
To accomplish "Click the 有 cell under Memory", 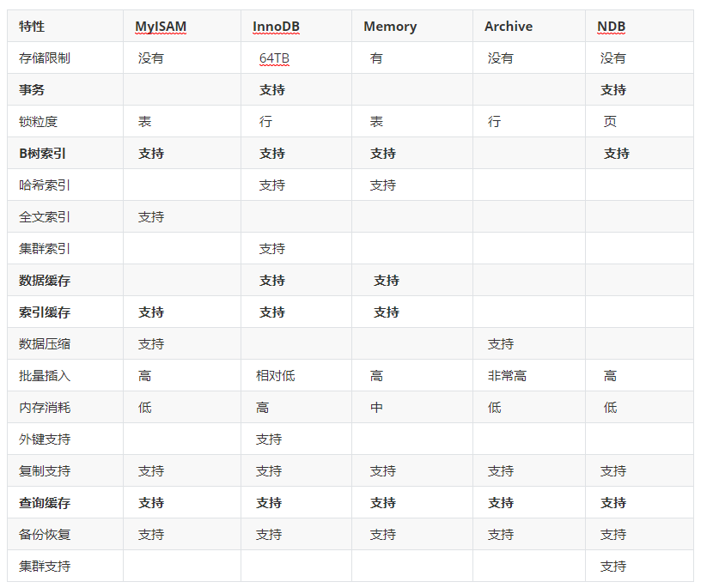I will [x=376, y=58].
